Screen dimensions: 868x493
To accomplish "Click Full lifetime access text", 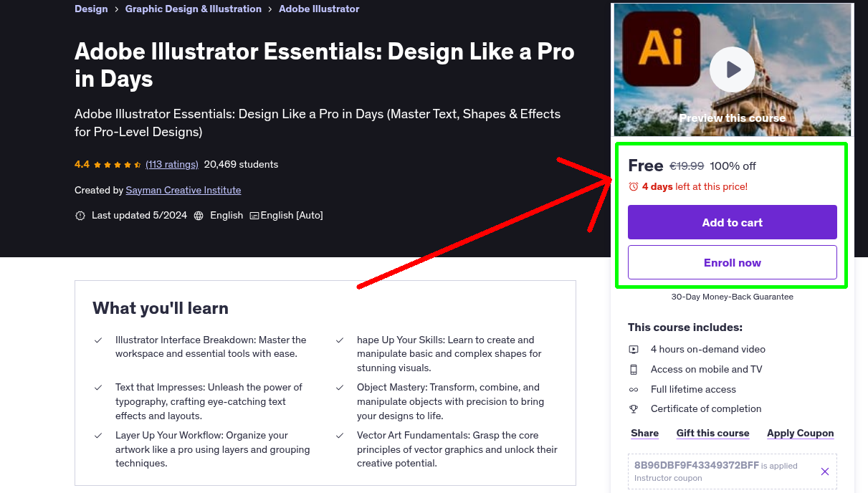I will [x=693, y=389].
